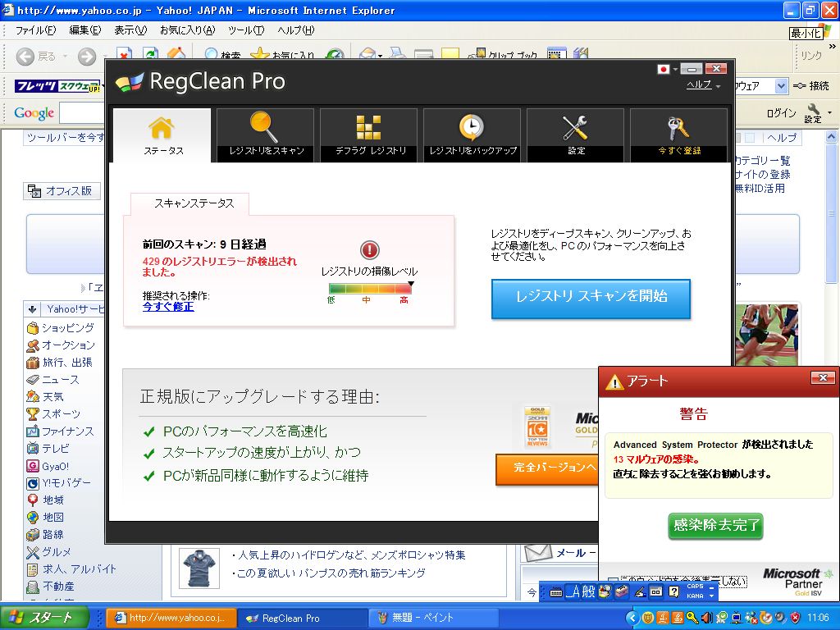This screenshot has width=840, height=630.
Task: Click the Y!モバゲー icon
Action: coord(33,483)
